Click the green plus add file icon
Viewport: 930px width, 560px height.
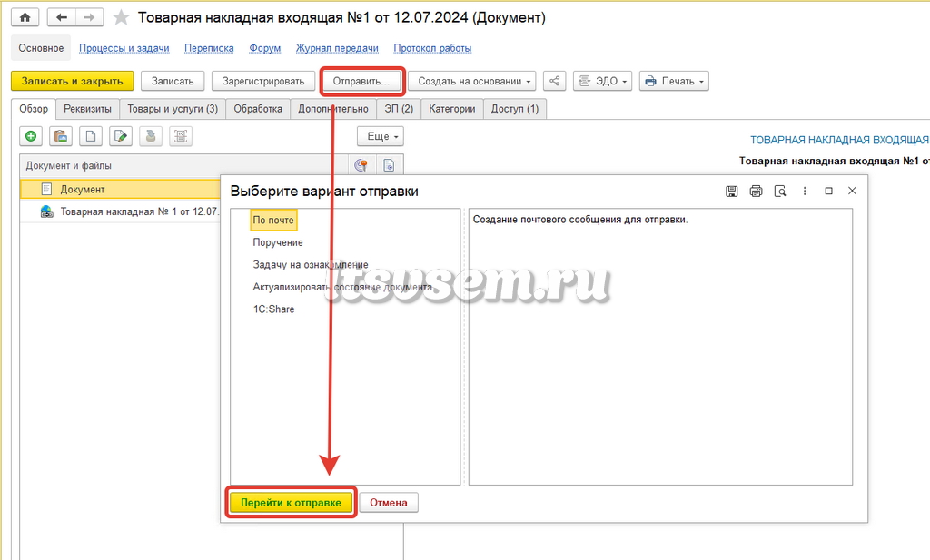pyautogui.click(x=31, y=136)
